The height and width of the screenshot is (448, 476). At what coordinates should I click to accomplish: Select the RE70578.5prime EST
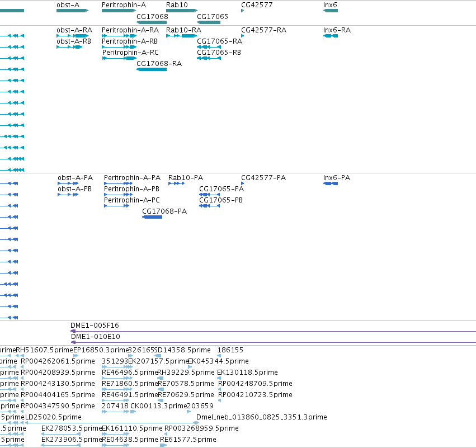click(161, 389)
